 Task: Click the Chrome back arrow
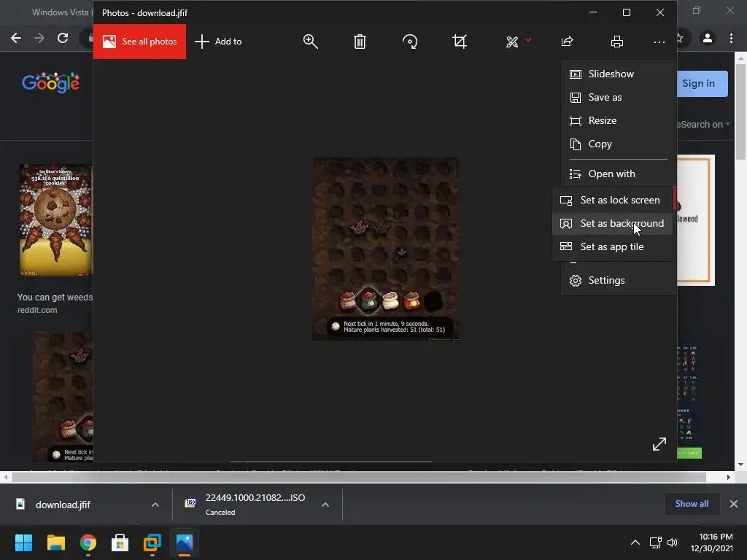pyautogui.click(x=16, y=38)
